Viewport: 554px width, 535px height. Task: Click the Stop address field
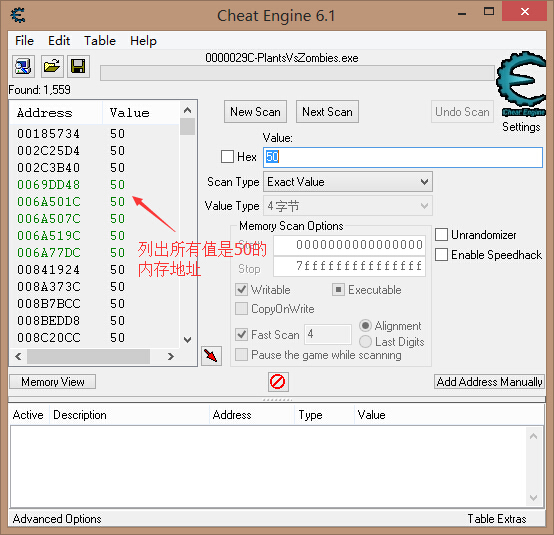coord(349,266)
